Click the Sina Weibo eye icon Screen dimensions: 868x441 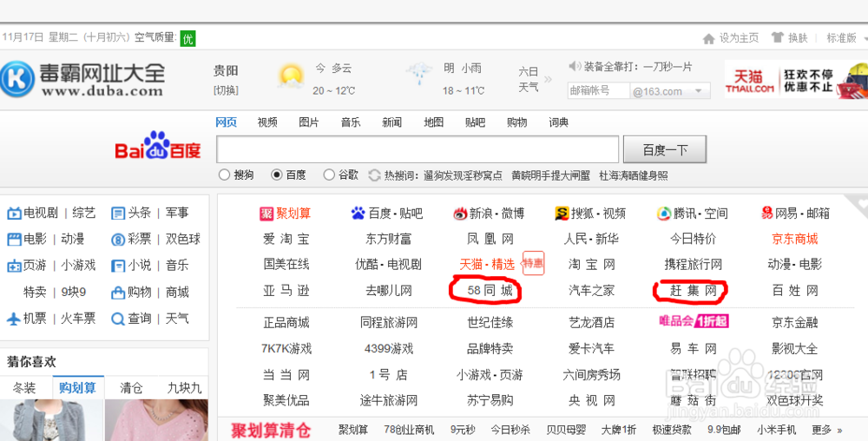(460, 214)
